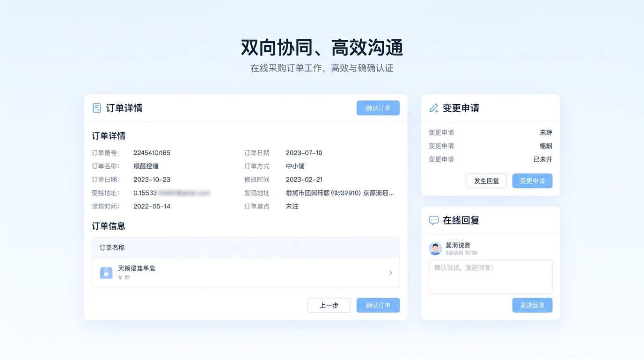Click inside the reply message input box
644x359 pixels.
pyautogui.click(x=490, y=276)
